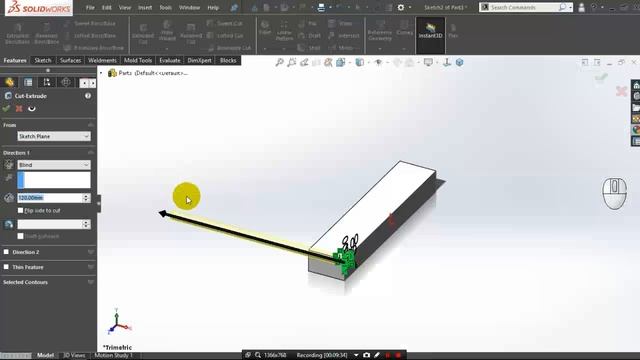Click the SolidWorks logo
This screenshot has height=360, width=640.
pos(39,8)
